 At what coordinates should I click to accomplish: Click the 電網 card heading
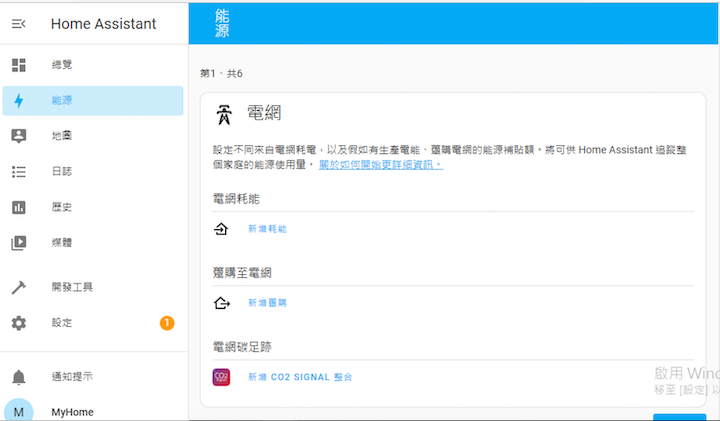click(x=264, y=113)
